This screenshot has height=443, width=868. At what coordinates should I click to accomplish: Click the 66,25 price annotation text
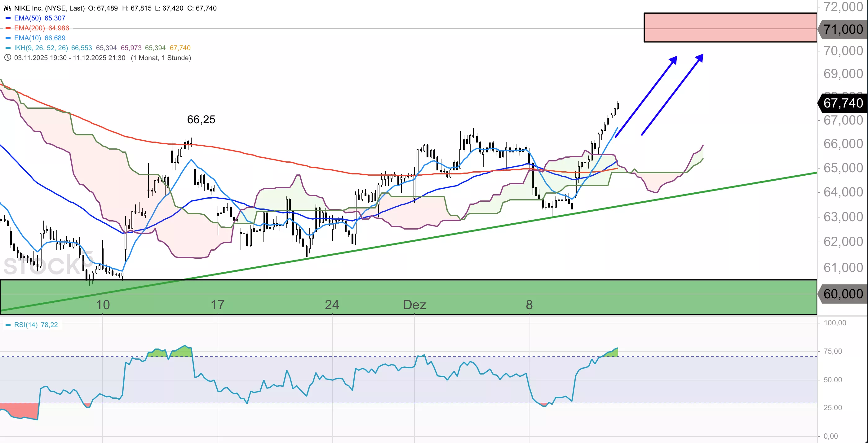[x=201, y=120]
